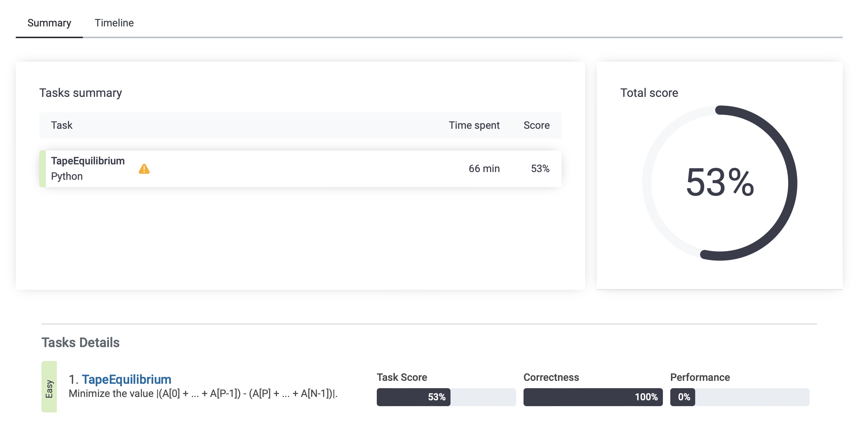
Task: Click the Performance 0% progress bar
Action: 739,397
